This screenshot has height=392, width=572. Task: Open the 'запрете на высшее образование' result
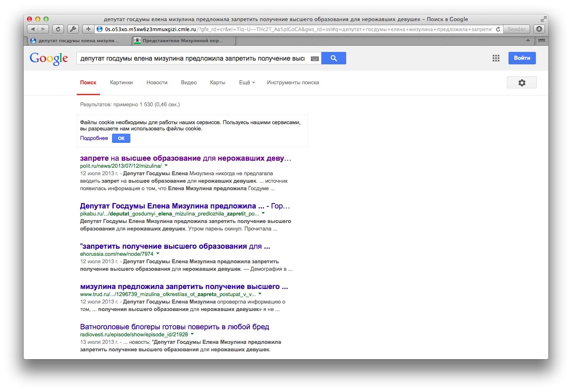tap(186, 158)
